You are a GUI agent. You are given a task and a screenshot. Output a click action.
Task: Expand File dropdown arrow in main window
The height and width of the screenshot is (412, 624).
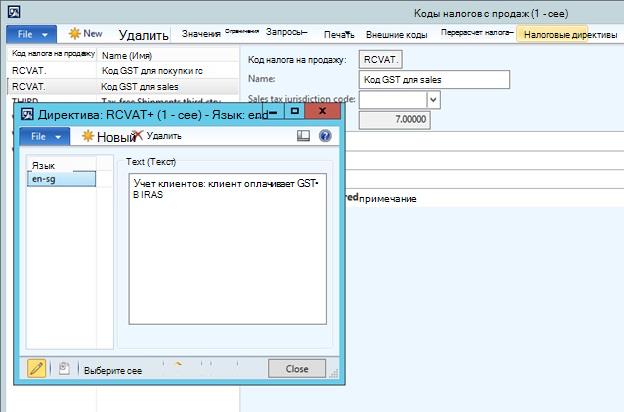45,35
